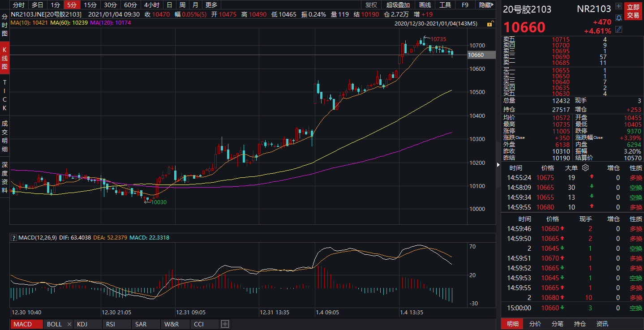Open 更多 more periods dropdown
This screenshot has width=644, height=330.
coord(211,5)
